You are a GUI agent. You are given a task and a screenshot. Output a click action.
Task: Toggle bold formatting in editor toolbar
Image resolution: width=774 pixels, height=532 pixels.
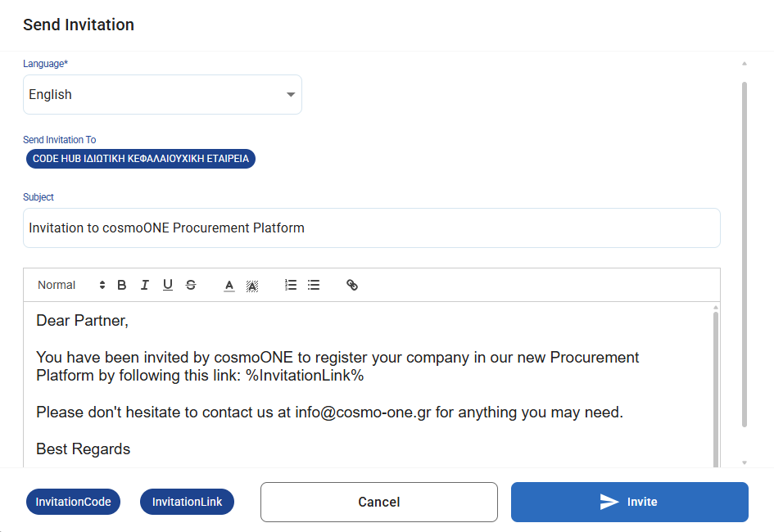122,285
